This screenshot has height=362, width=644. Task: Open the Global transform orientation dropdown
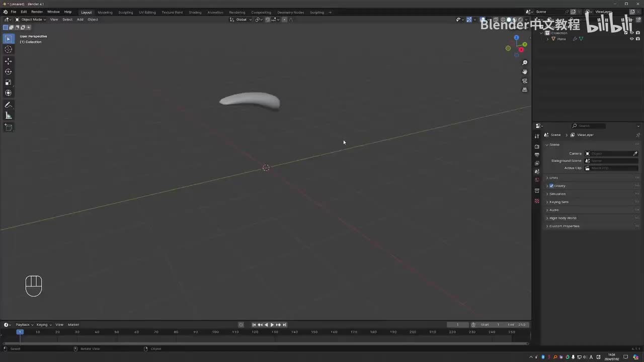point(241,20)
